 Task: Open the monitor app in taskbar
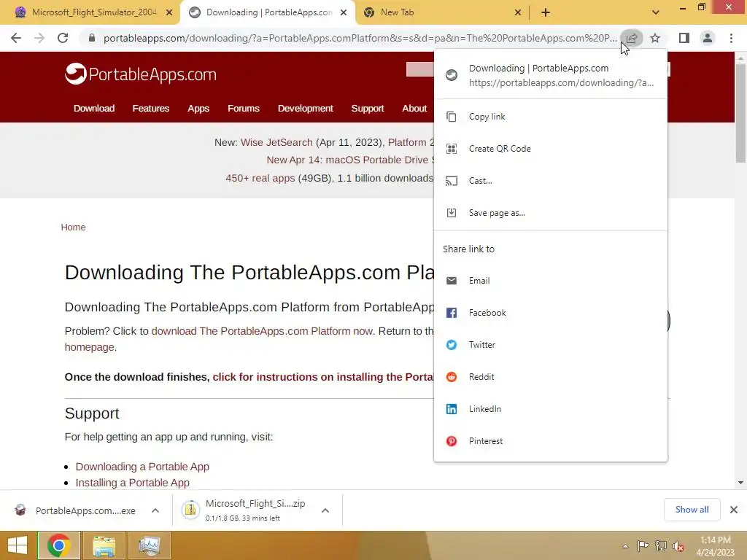click(x=149, y=545)
